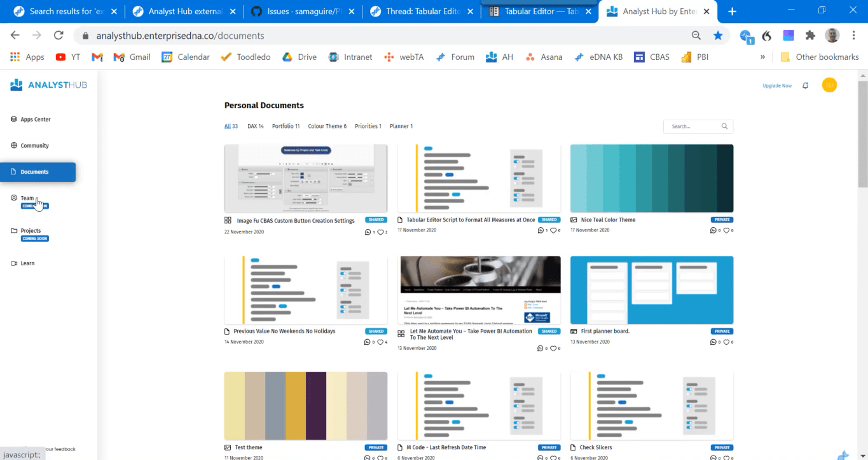
Task: Open Learn in the sidebar
Action: (23, 263)
